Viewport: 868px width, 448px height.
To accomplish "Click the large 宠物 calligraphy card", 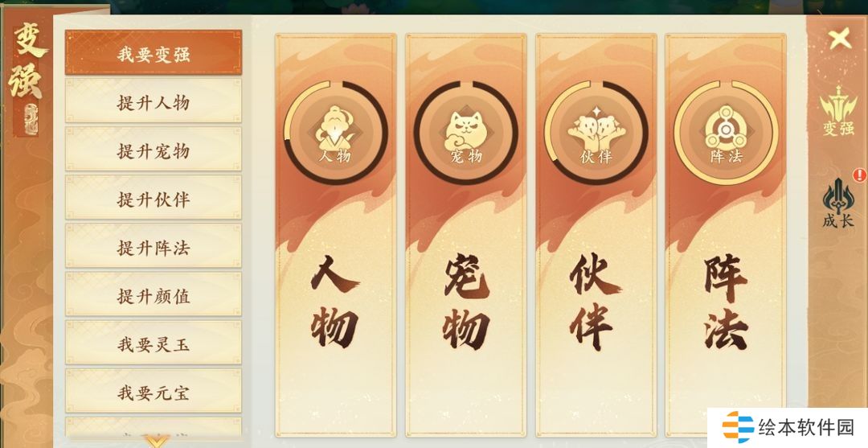I will tap(465, 236).
